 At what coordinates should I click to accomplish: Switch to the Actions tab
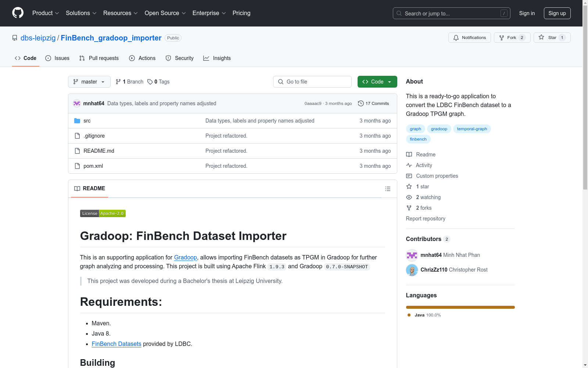coord(142,58)
